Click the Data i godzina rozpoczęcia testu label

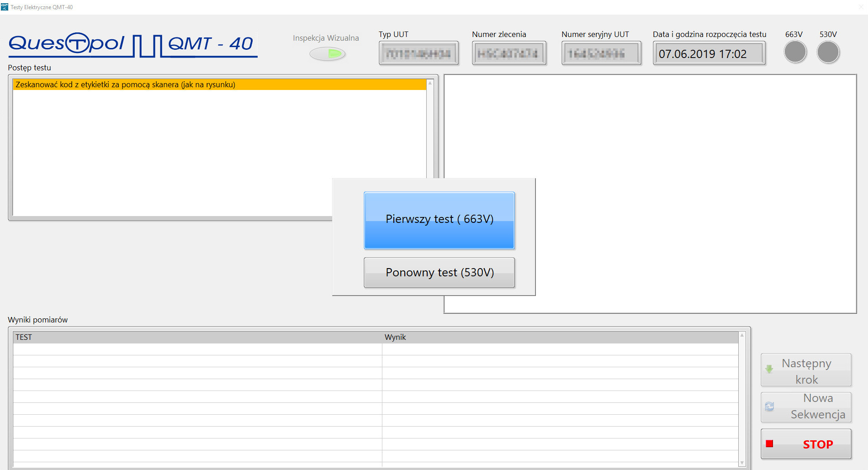[x=709, y=34]
